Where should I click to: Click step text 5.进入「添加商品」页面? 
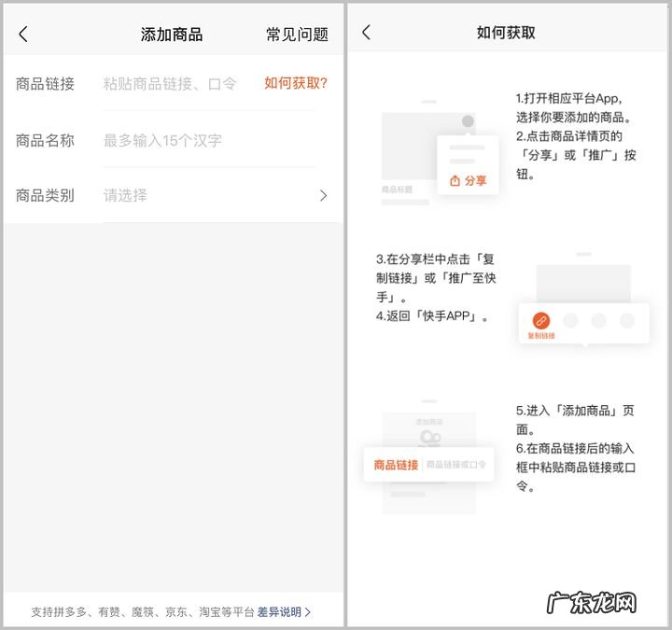[x=575, y=420]
